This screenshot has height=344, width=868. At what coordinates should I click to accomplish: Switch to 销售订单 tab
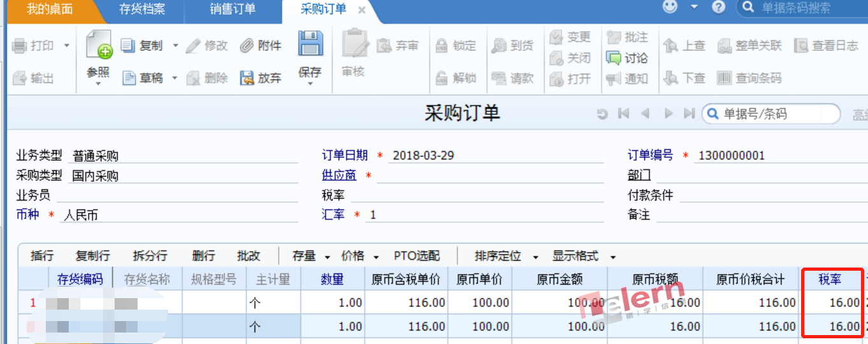coord(233,10)
